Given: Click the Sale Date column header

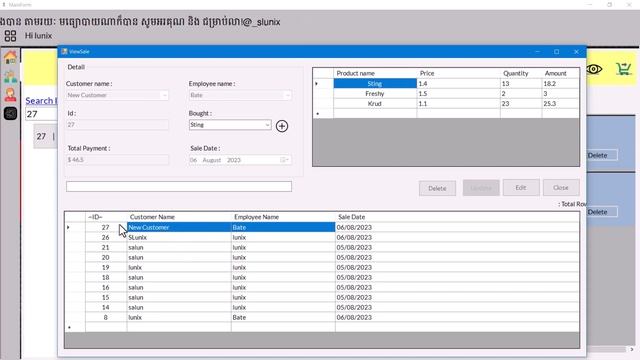Looking at the screenshot, I should (457, 217).
